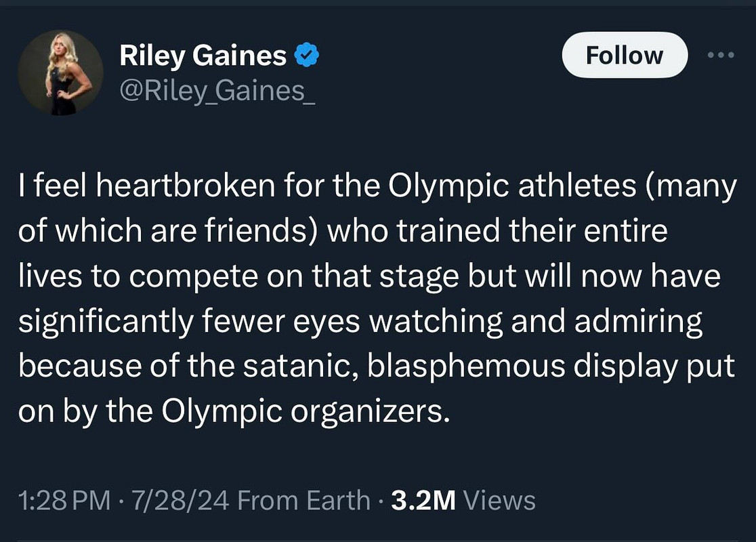Image resolution: width=756 pixels, height=542 pixels.
Task: Open the 3.2M view count
Action: pyautogui.click(x=423, y=500)
